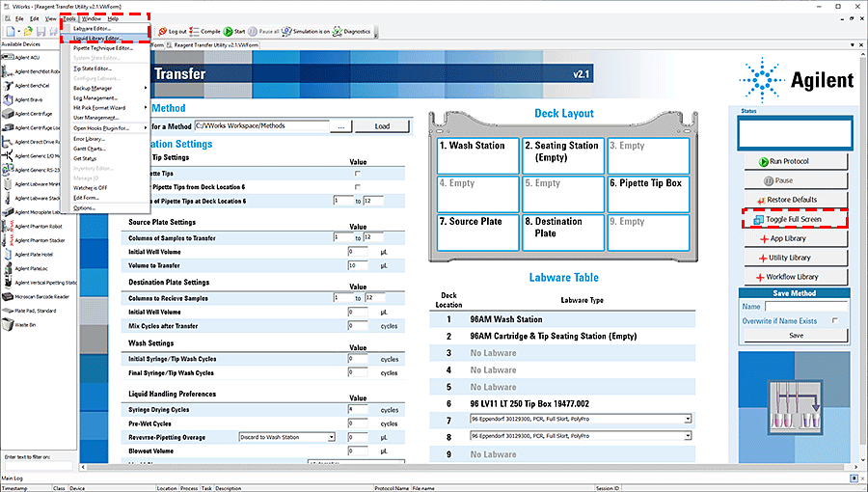The height and width of the screenshot is (492, 868).
Task: Select the Microscan Barcode Reader device
Action: (8, 296)
